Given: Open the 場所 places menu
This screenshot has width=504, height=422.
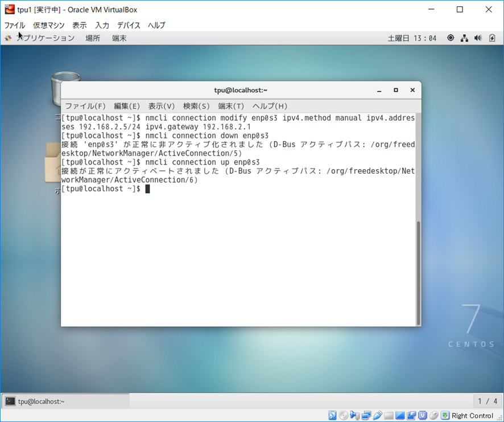Looking at the screenshot, I should coord(93,38).
